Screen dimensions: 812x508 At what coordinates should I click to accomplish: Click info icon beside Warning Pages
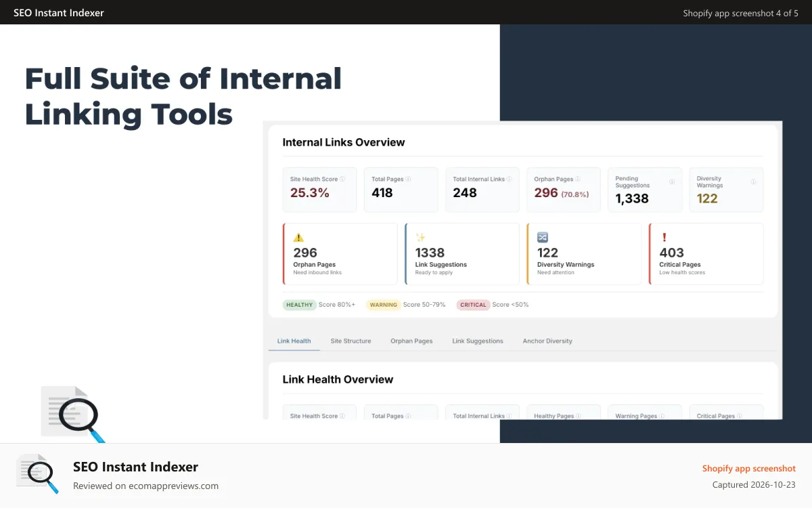pos(662,416)
